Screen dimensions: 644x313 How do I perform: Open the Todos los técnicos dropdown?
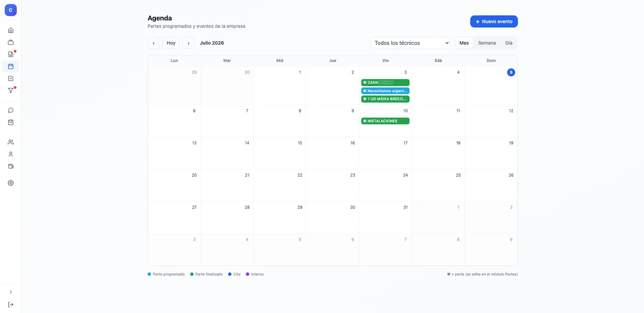[x=410, y=43]
